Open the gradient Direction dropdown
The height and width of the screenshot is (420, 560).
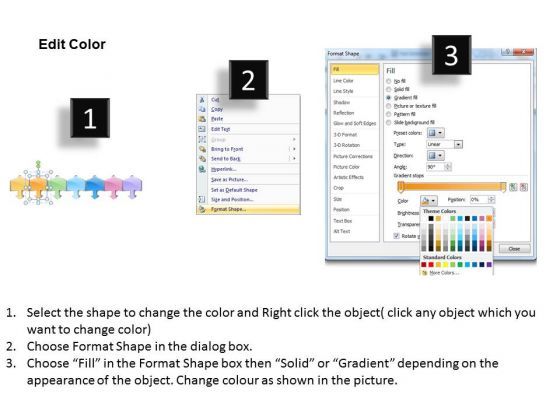pyautogui.click(x=436, y=155)
